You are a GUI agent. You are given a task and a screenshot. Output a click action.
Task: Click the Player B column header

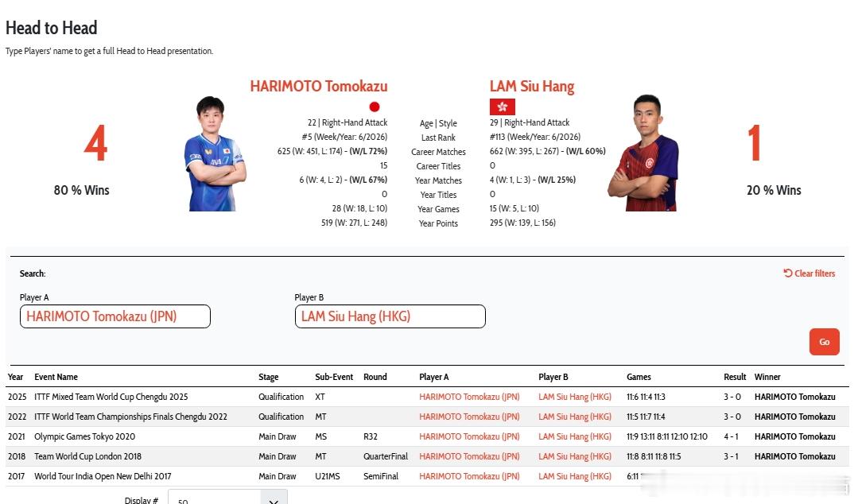point(553,377)
